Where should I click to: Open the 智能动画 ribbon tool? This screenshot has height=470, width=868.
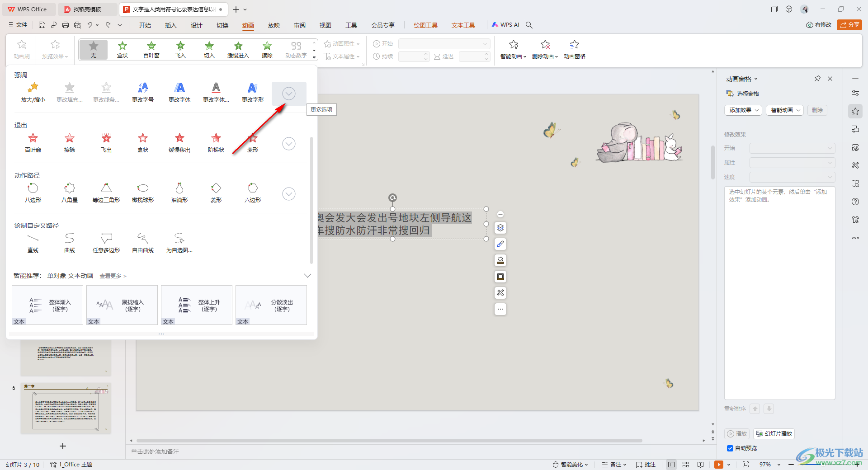[x=513, y=49]
